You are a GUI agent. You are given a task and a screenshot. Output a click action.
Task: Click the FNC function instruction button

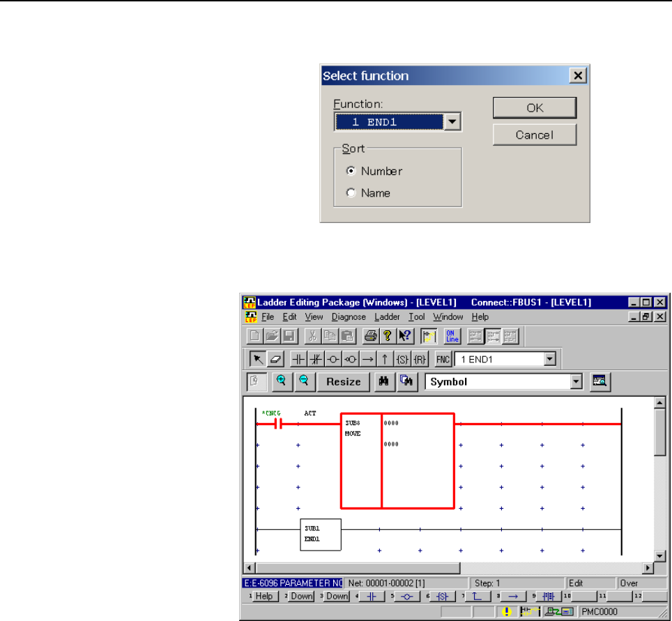point(443,360)
